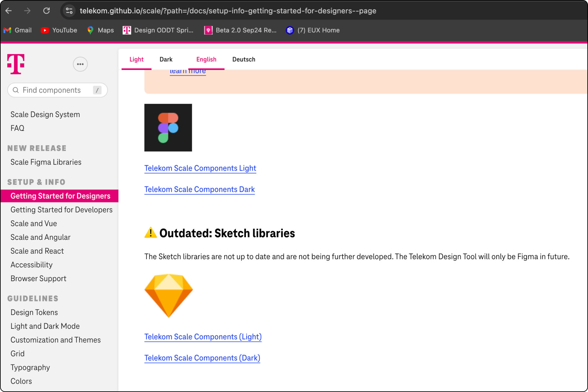Collapse the GUIDELINES section header
The height and width of the screenshot is (392, 588).
pos(33,299)
